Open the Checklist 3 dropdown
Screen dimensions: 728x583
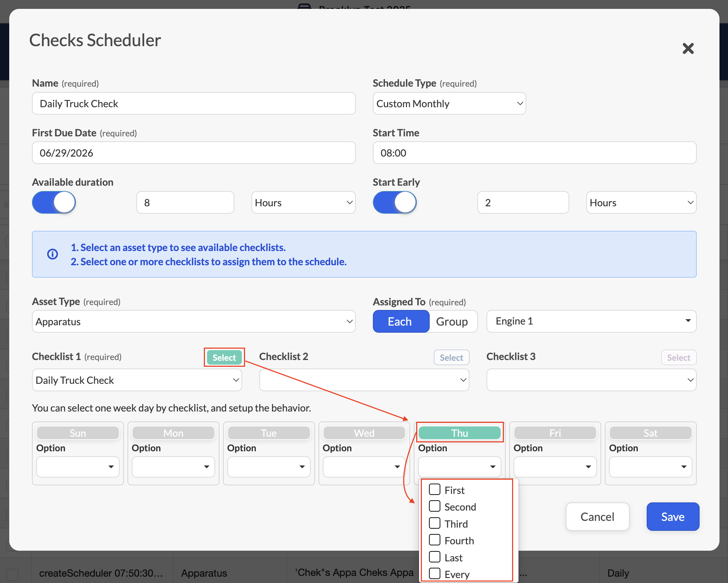point(591,380)
